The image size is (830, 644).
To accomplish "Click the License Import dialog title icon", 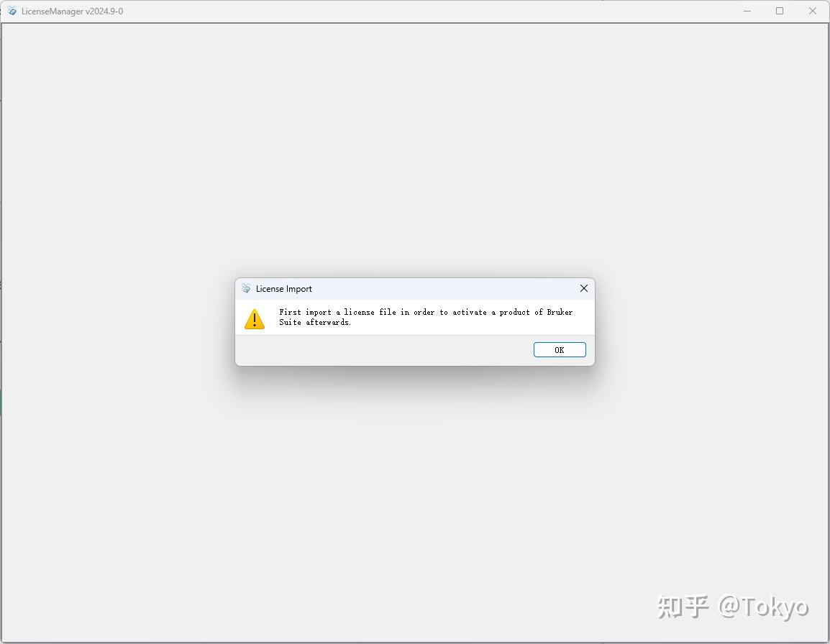I will [246, 288].
